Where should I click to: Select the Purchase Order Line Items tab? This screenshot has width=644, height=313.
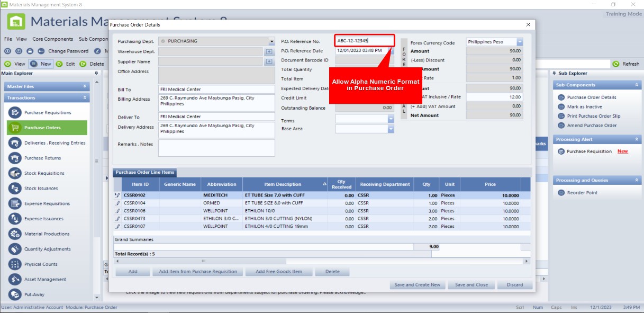click(x=145, y=172)
